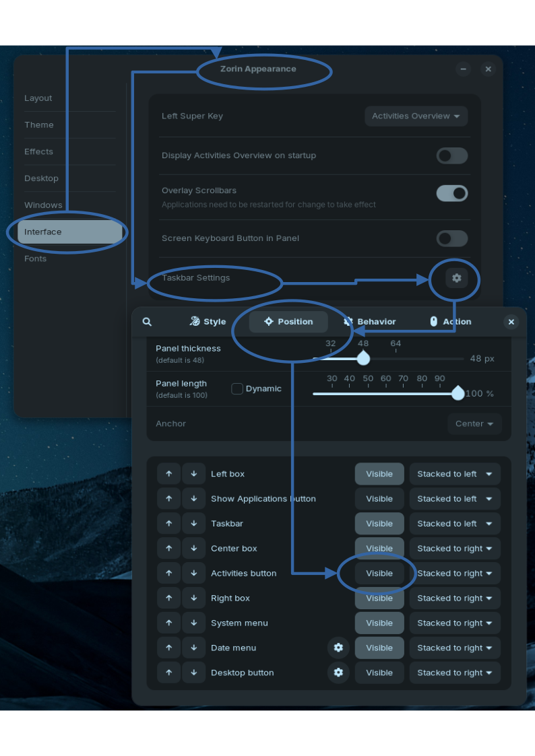
Task: Click the search magnifier icon
Action: (x=147, y=322)
